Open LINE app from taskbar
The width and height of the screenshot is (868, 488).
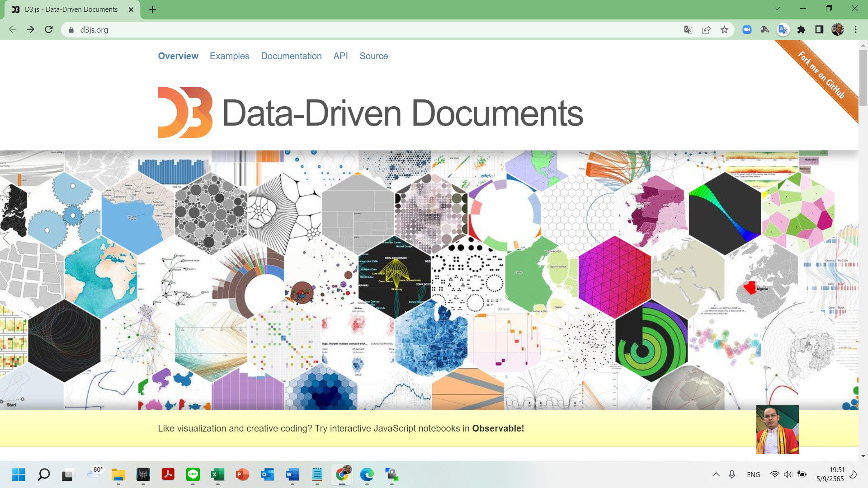tap(193, 474)
